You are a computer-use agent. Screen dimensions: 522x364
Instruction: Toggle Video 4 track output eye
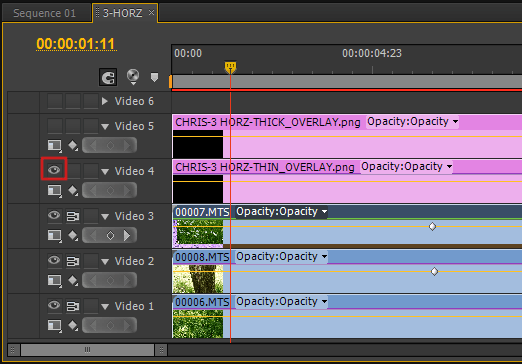(x=54, y=170)
